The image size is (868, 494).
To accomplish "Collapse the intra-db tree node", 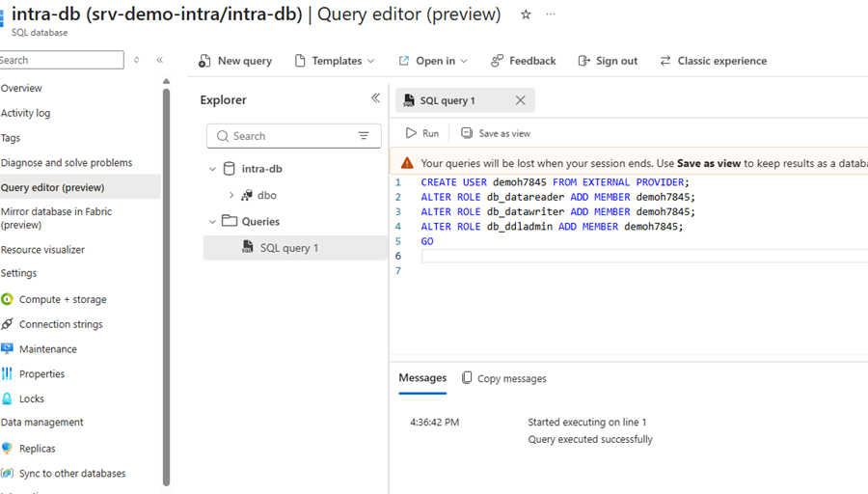I will (213, 169).
